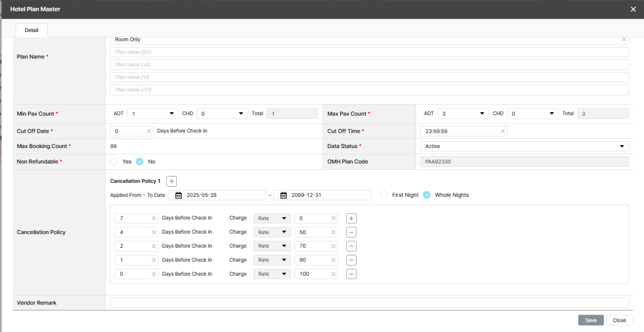
Task: Click the Vendor Remark input field
Action: coord(369,303)
